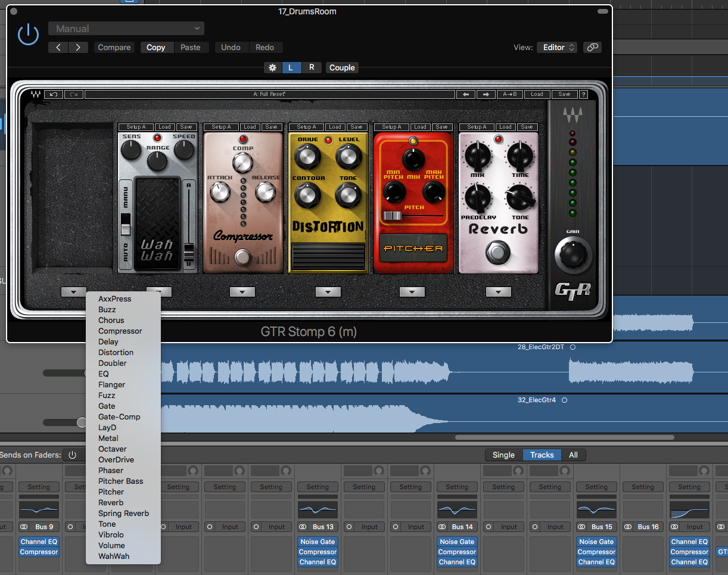Toggle the Couple channels button
The image size is (728, 575).
[x=342, y=67]
